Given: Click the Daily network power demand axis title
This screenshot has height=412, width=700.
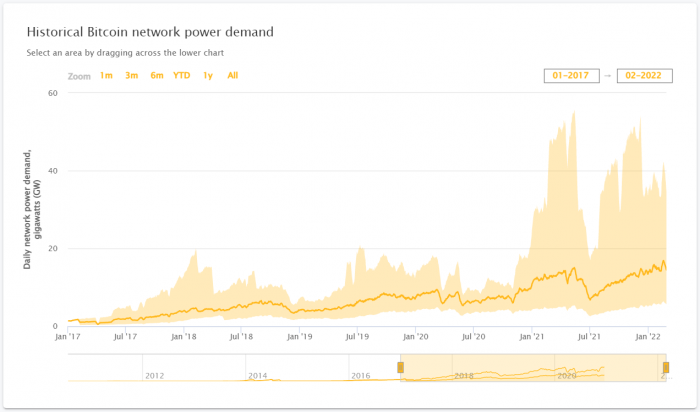Looking at the screenshot, I should 33,209.
